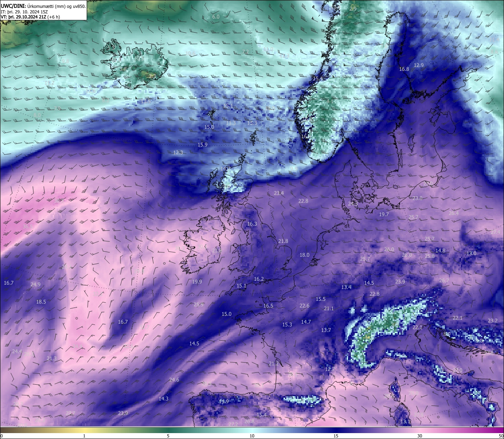Click the 18.0 value label
The image size is (504, 439).
304,255
